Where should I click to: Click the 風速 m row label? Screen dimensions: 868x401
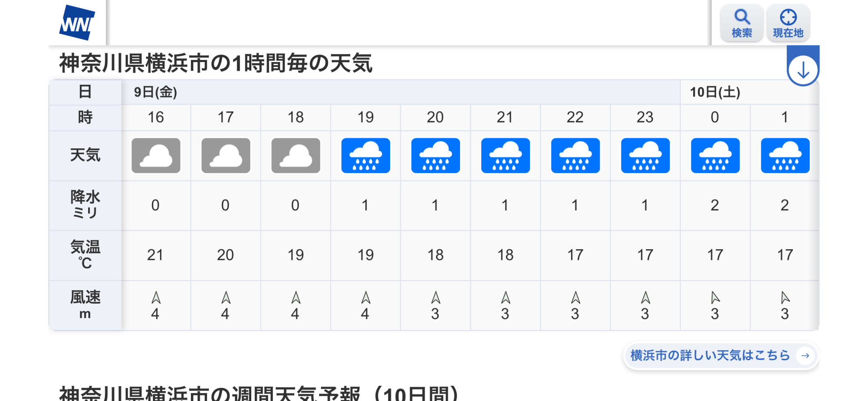tap(85, 305)
